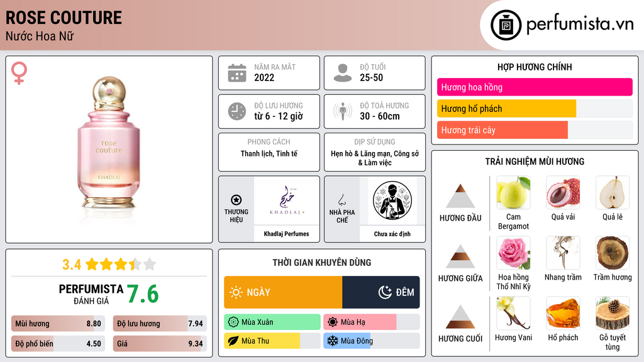Click the pink female gender symbol
This screenshot has width=644, height=362.
(x=19, y=73)
